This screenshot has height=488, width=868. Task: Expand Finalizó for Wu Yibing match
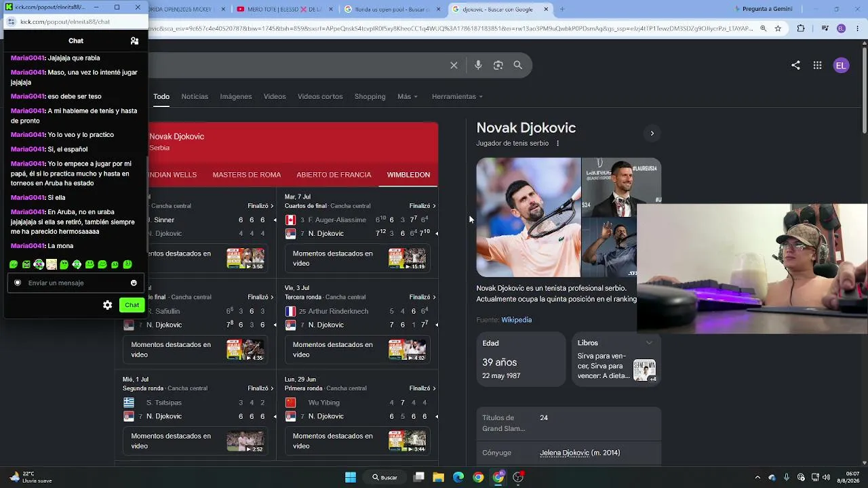point(422,388)
